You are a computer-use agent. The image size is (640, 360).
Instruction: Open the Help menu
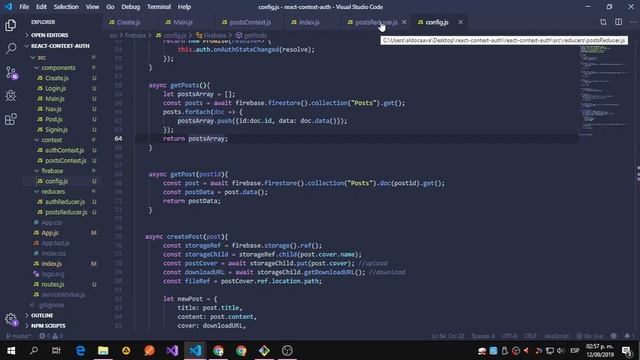184,7
